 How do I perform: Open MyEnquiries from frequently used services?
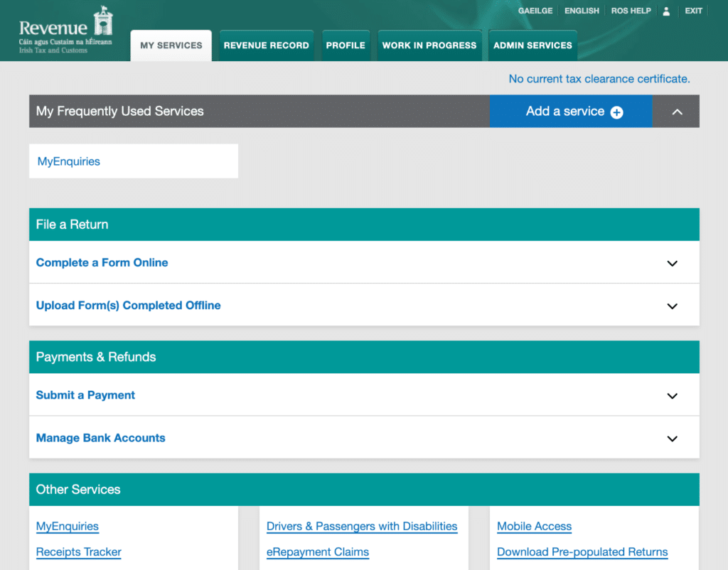pos(69,161)
